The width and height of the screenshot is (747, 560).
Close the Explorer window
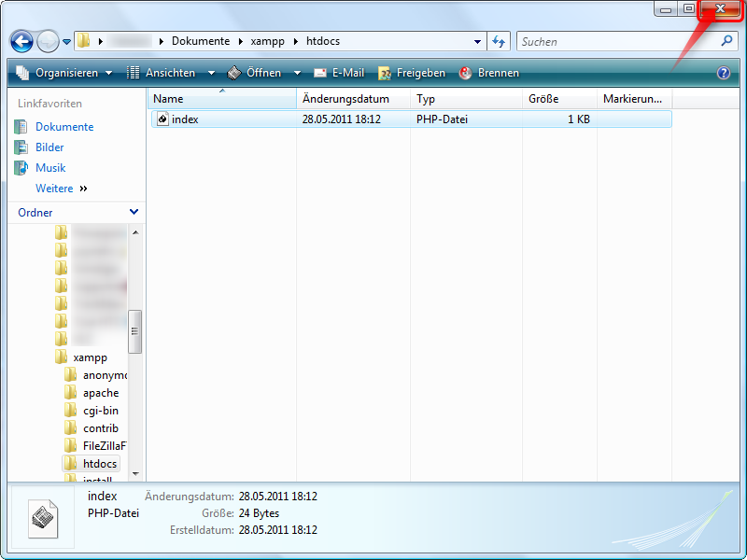point(720,9)
